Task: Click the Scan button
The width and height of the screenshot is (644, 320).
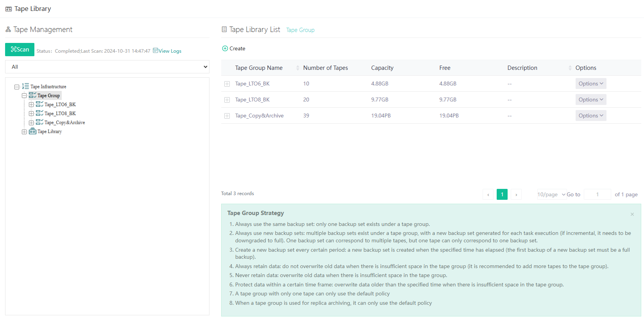Action: pos(20,50)
